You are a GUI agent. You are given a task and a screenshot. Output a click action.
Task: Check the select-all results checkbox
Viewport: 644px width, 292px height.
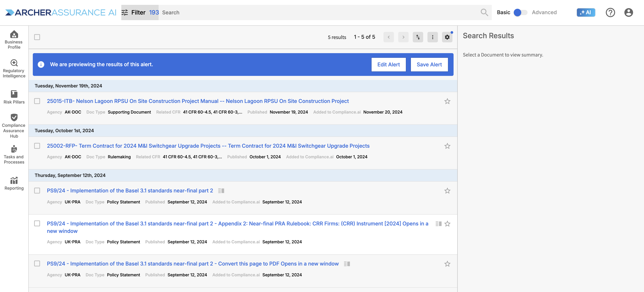(37, 37)
